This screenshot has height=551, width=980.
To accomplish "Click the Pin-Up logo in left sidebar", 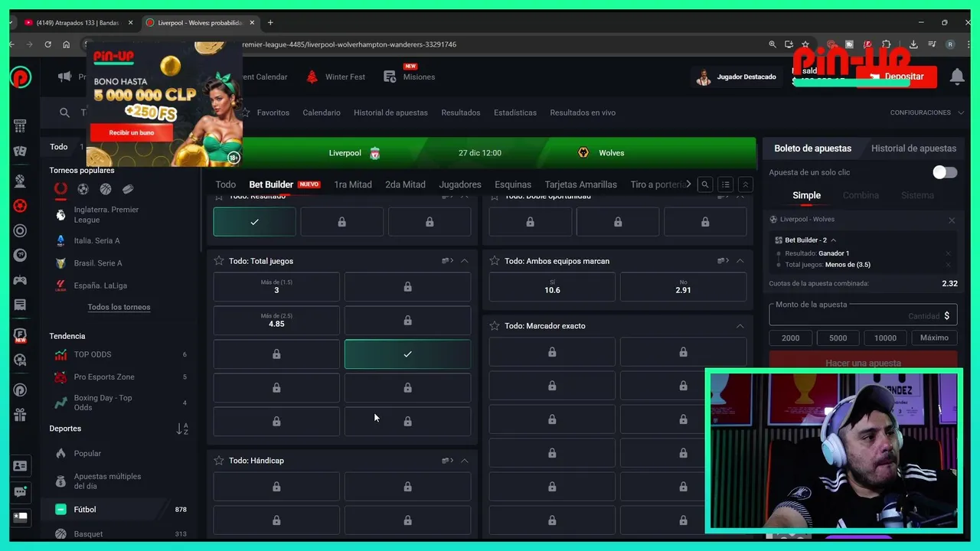I will click(21, 77).
